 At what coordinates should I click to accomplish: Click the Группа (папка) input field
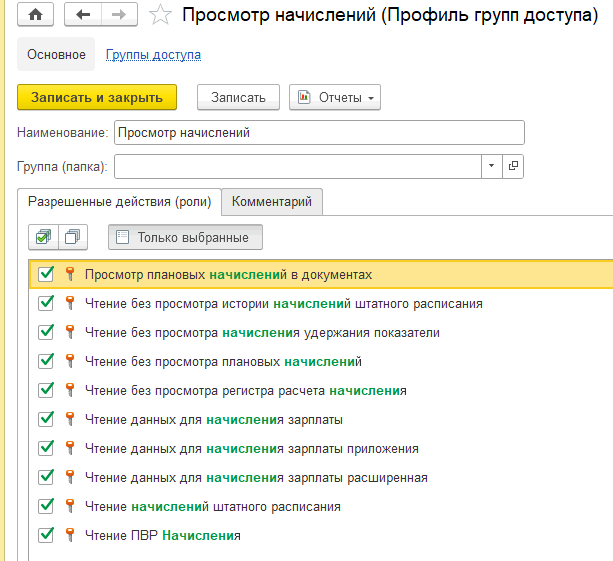[x=298, y=166]
